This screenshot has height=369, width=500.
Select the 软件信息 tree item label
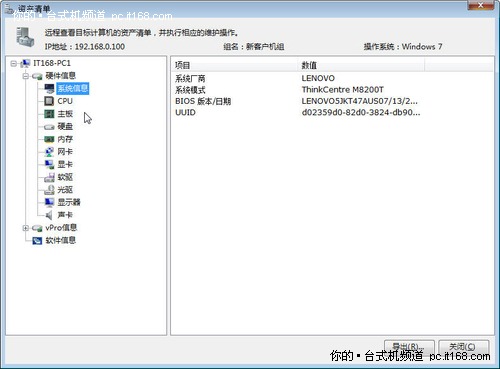pos(61,240)
